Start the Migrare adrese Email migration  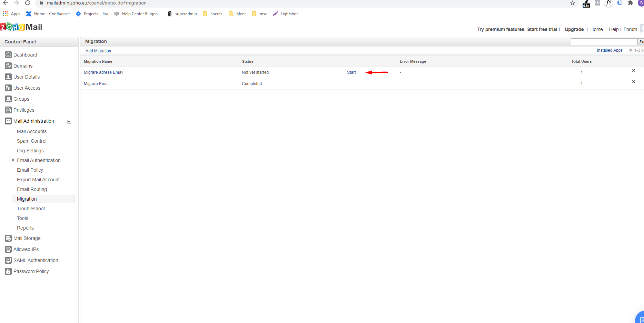coord(351,72)
